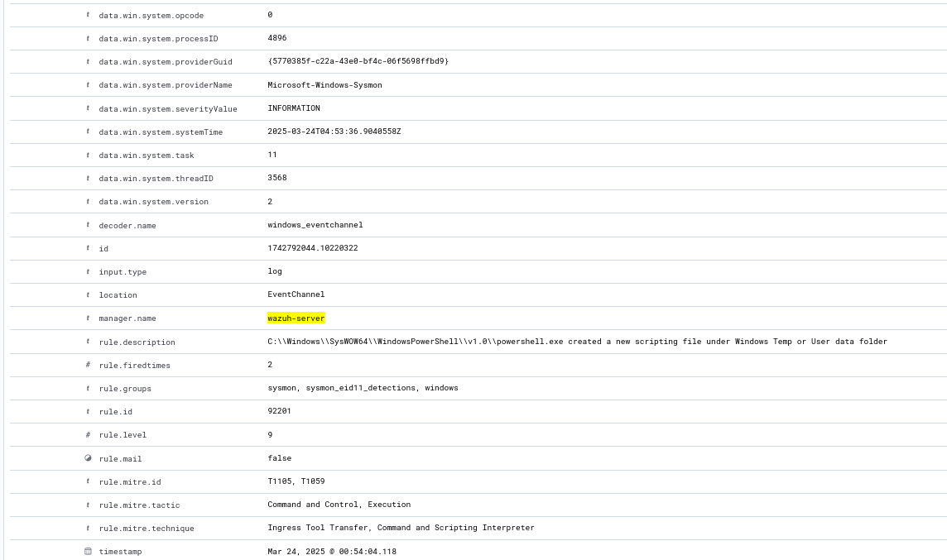Click the string type icon beside location

pos(89,294)
